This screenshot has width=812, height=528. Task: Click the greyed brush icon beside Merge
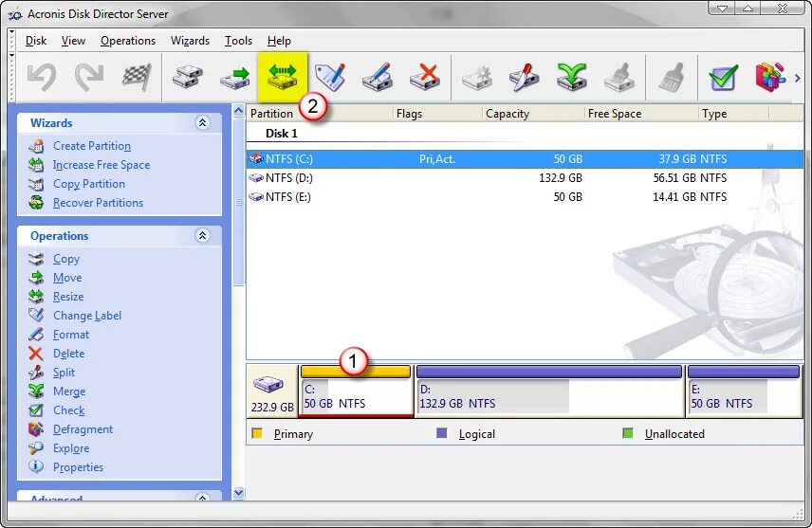pyautogui.click(x=619, y=77)
